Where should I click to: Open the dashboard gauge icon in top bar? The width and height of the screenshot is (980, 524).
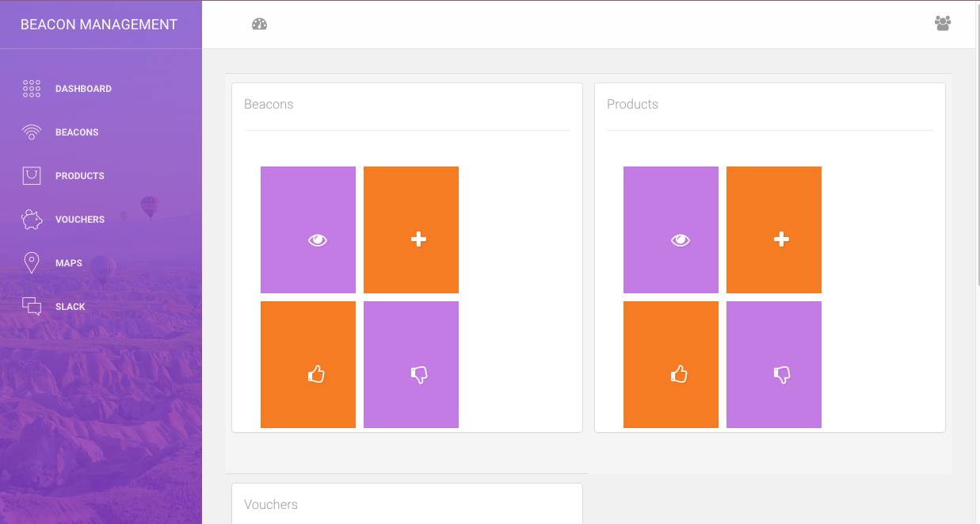pos(259,24)
